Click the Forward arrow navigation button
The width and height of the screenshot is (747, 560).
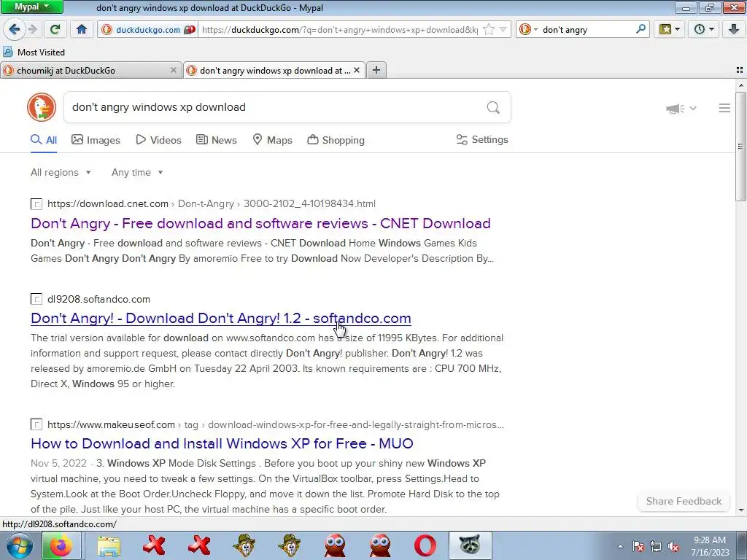32,29
